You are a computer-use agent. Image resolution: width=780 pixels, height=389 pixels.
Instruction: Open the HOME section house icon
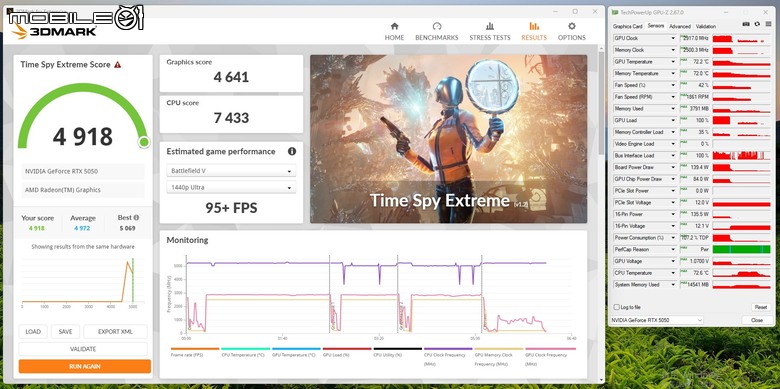coord(394,26)
